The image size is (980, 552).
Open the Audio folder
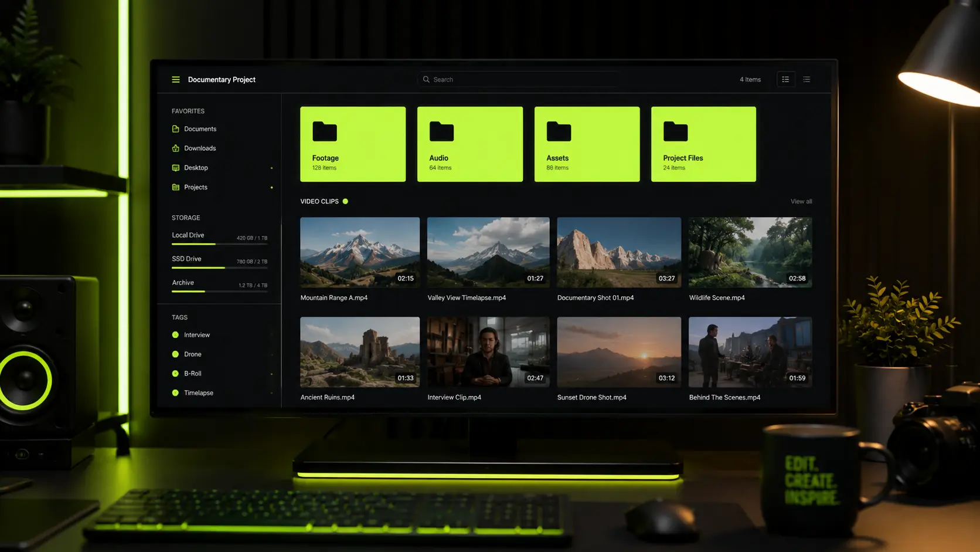coord(470,144)
